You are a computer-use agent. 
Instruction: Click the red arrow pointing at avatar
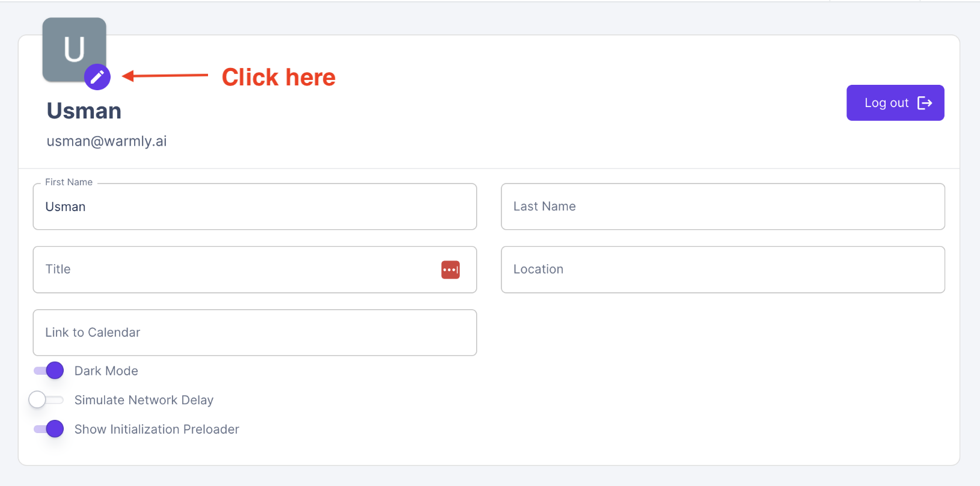tap(165, 76)
